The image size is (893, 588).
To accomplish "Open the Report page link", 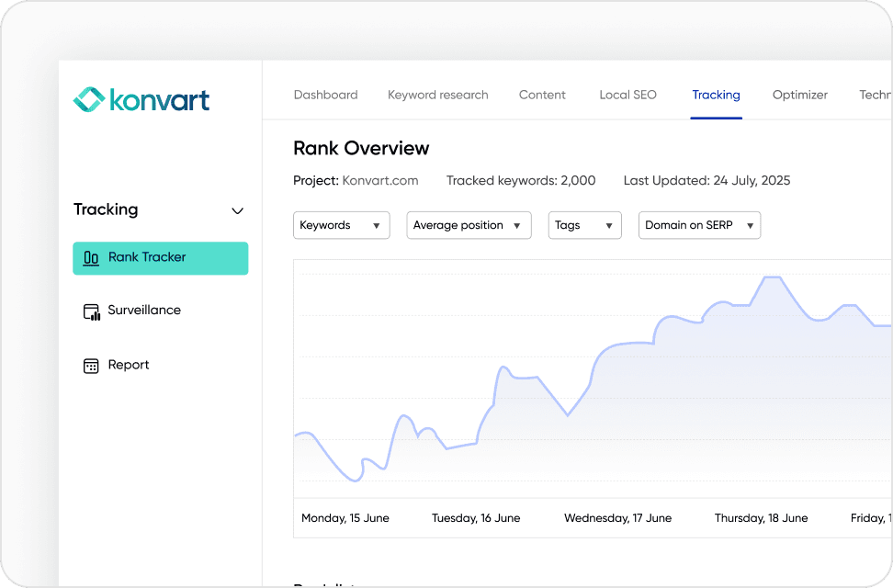I will [129, 365].
